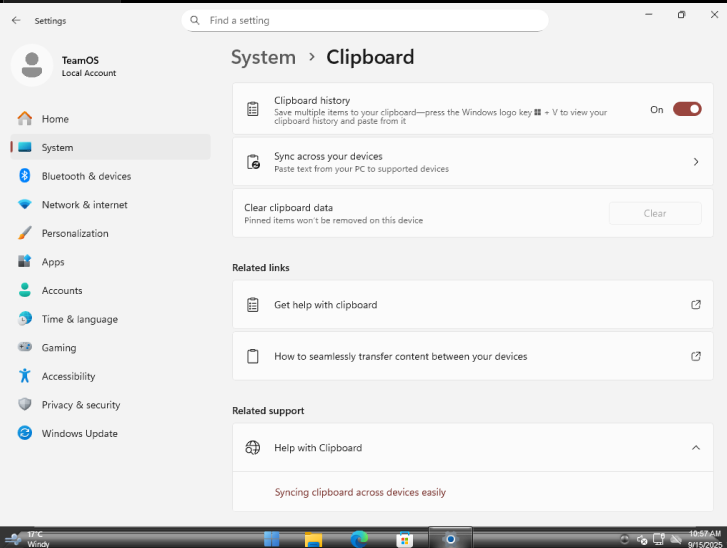Launch Microsoft Edge from the taskbar
This screenshot has width=727, height=548.
359,539
